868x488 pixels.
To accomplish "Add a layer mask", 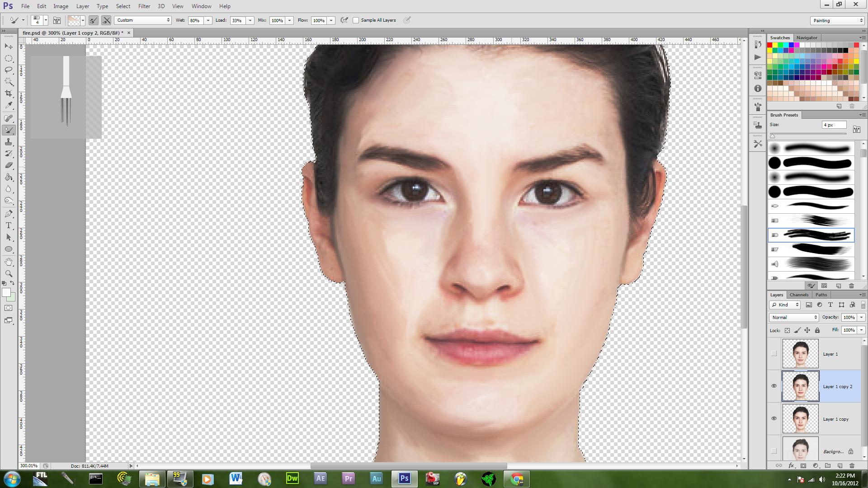I will [x=803, y=465].
